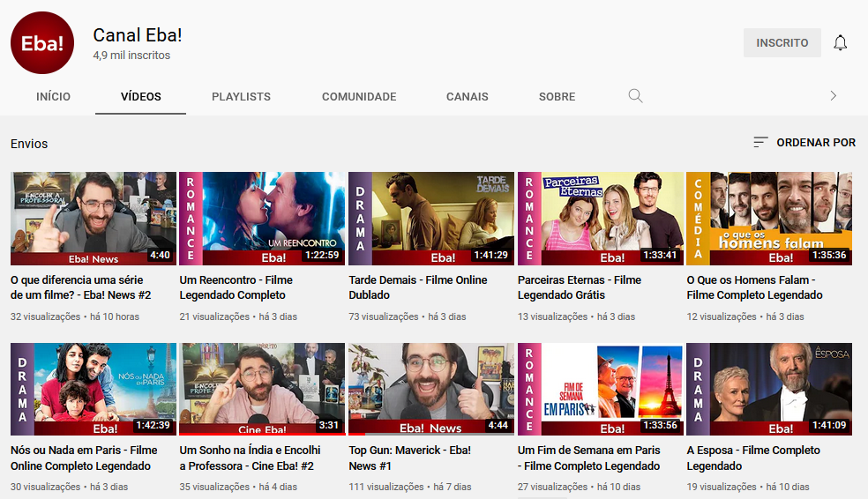Click the sort lines icon beside Ordenar Por
Image resolution: width=868 pixels, height=499 pixels.
tap(760, 142)
